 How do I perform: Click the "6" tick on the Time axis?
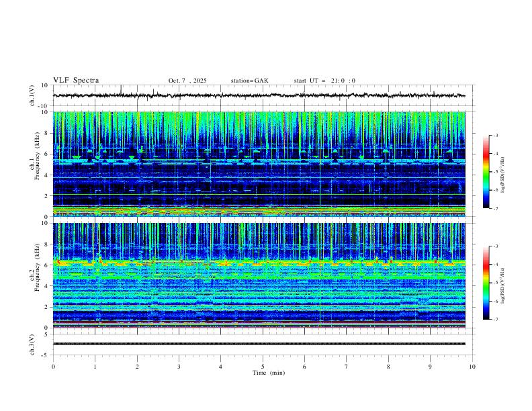[x=304, y=367]
